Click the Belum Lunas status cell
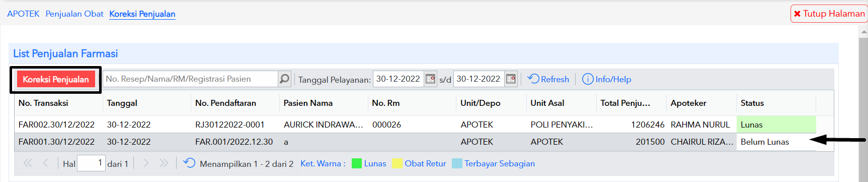This screenshot has height=182, width=868. (x=776, y=142)
